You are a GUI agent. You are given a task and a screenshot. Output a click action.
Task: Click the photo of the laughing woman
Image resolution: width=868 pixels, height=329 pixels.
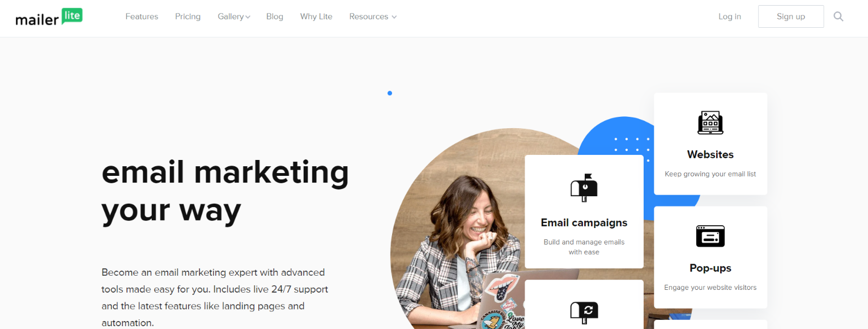(459, 238)
